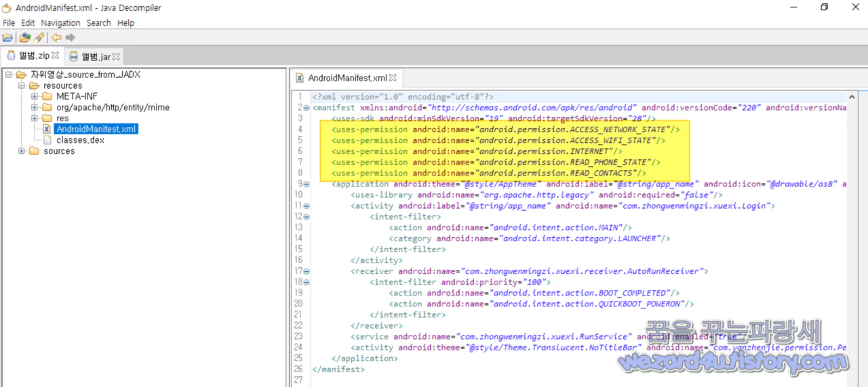Minimize the Java Decompiler window
This screenshot has width=868, height=387.
point(793,7)
